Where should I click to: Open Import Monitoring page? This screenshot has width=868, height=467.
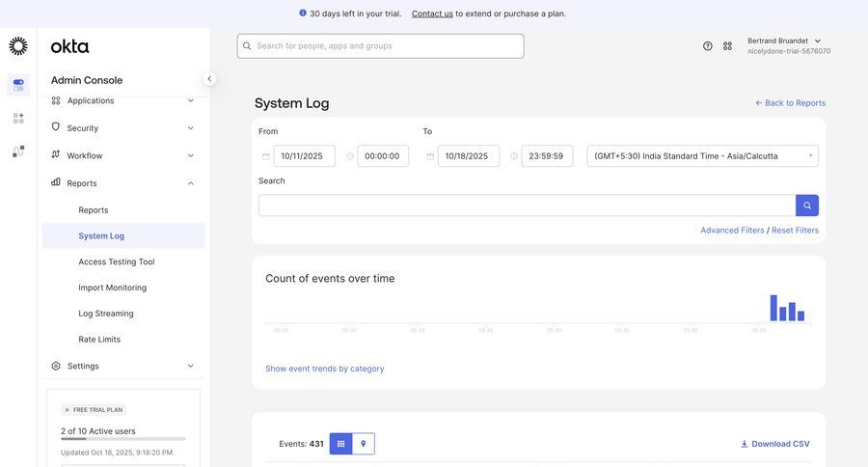[113, 288]
